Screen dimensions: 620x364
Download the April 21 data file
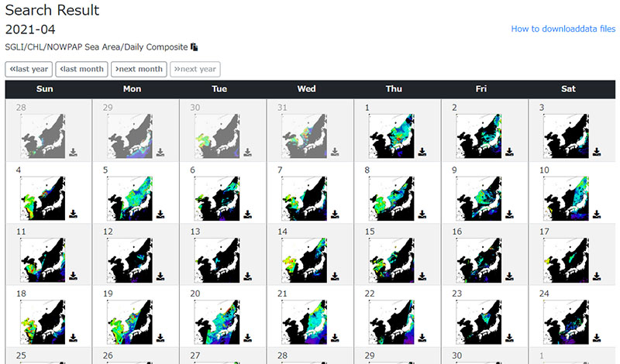335,338
